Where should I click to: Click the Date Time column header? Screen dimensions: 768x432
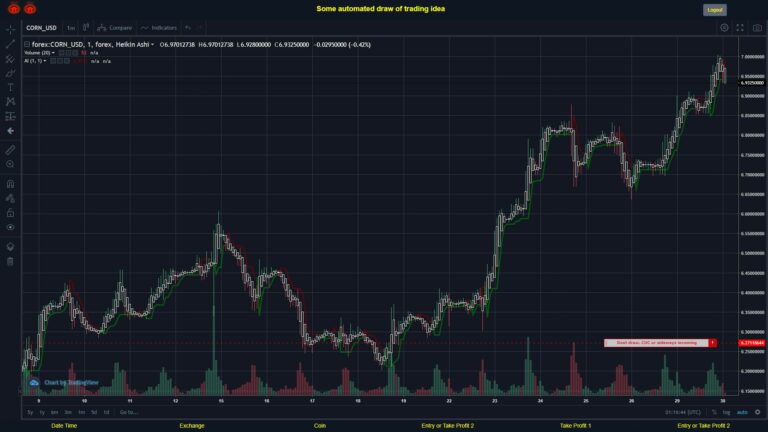[x=64, y=426]
